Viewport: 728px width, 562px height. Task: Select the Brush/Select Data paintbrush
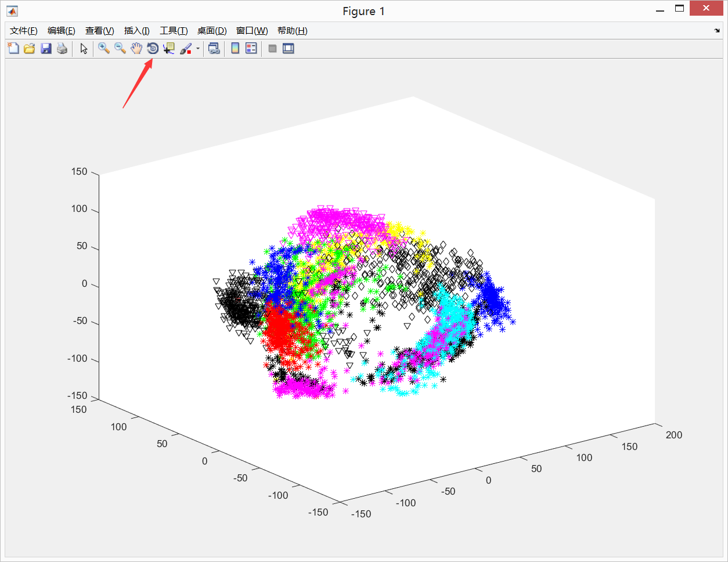click(x=185, y=49)
